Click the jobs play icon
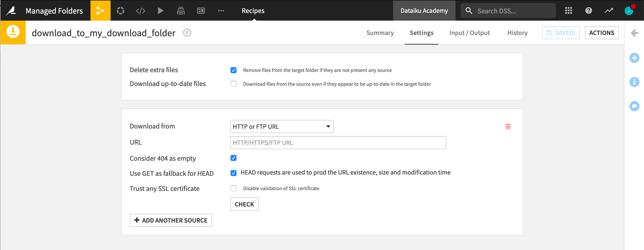 (x=161, y=11)
